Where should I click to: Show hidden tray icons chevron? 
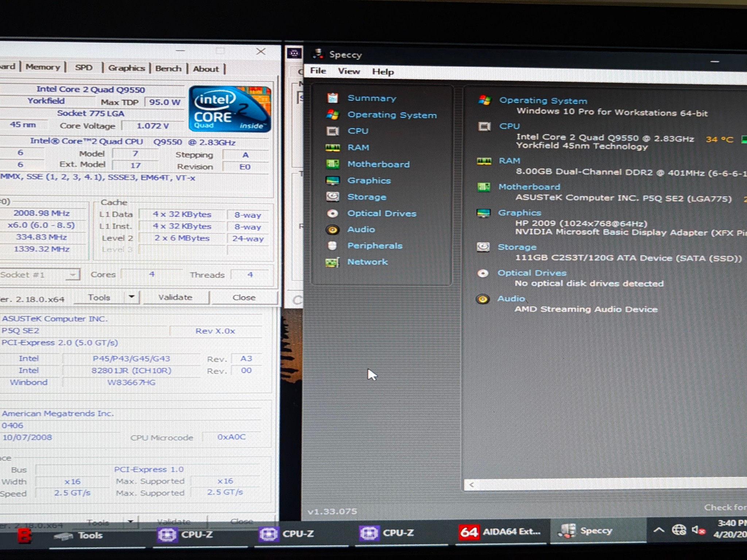click(x=658, y=530)
